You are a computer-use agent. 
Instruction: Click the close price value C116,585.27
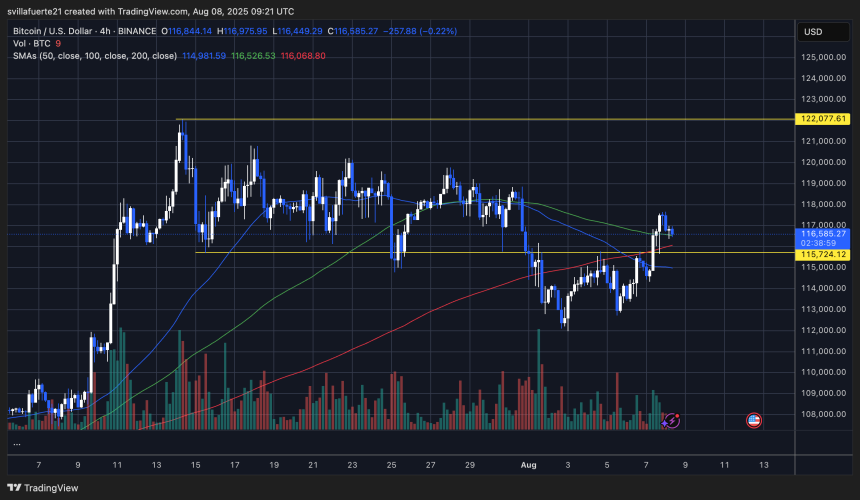click(353, 31)
